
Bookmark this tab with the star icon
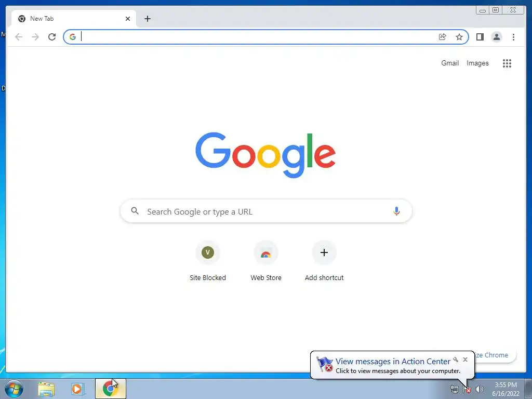point(459,37)
